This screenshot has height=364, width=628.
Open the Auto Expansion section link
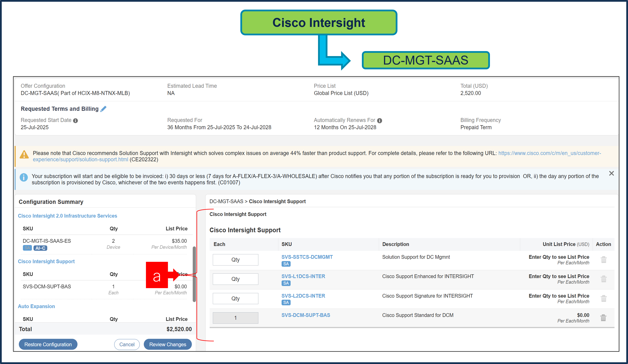[x=36, y=306]
